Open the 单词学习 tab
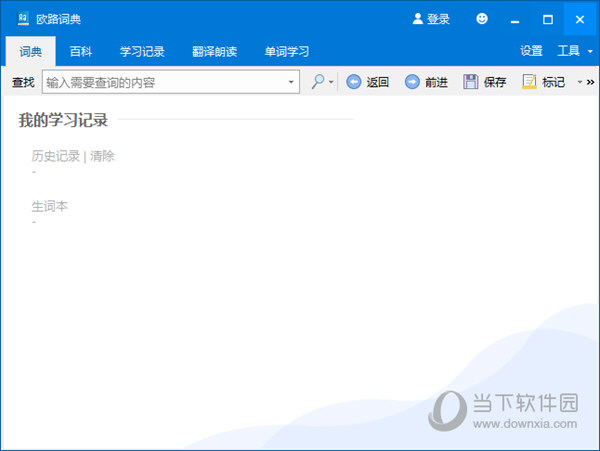This screenshot has height=451, width=600. click(x=287, y=51)
